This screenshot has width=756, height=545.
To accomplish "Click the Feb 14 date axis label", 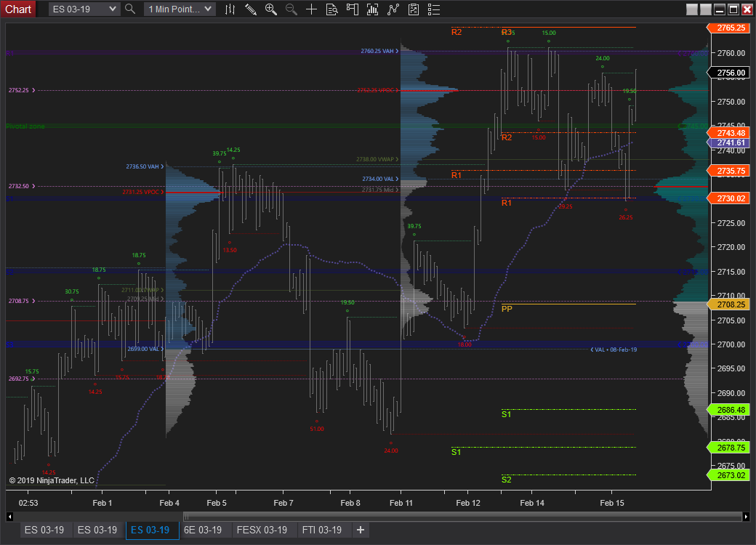I will pyautogui.click(x=532, y=503).
